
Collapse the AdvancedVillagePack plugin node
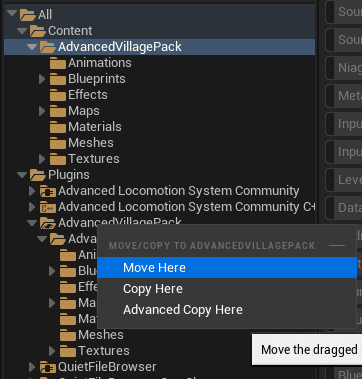32,223
